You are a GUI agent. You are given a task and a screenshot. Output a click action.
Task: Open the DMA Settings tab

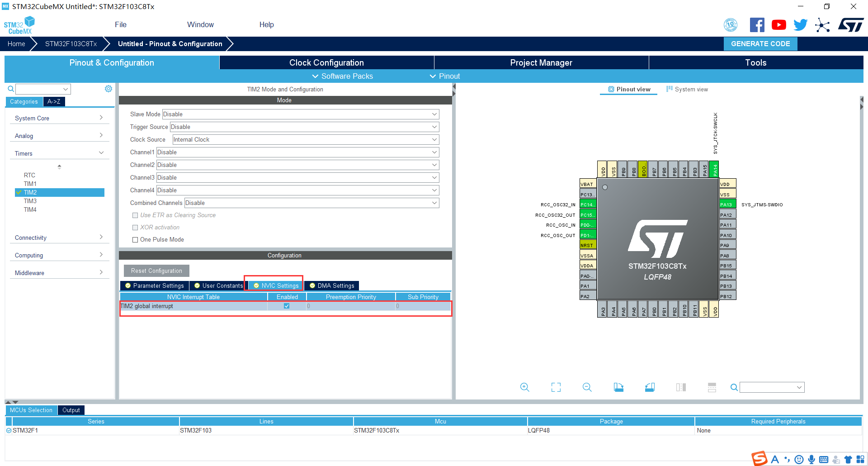(x=332, y=285)
